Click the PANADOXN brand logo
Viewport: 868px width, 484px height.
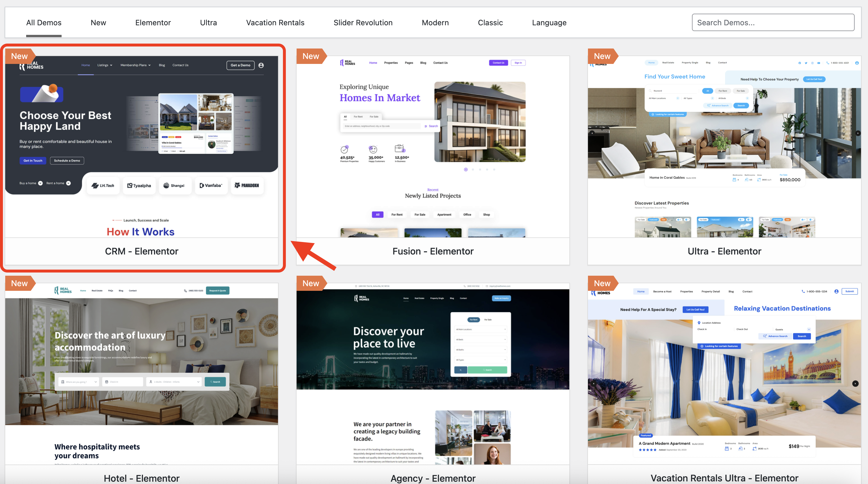click(247, 185)
